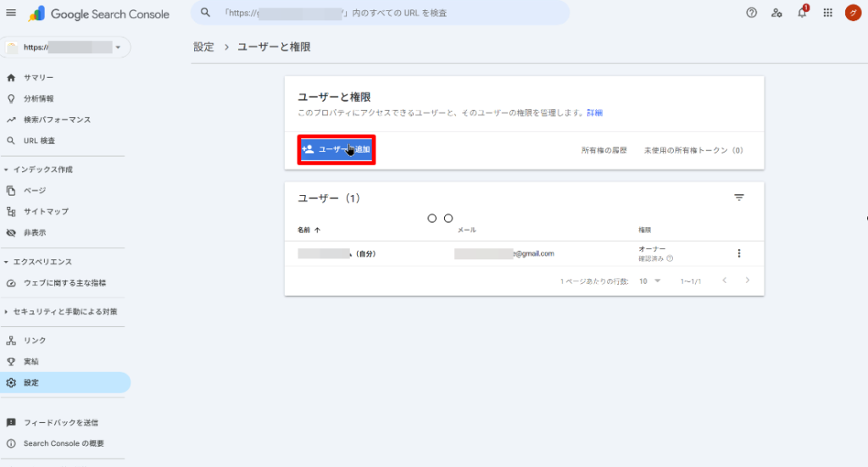Open リンク report in sidebar
Screen dimensions: 868x467
[x=34, y=340]
